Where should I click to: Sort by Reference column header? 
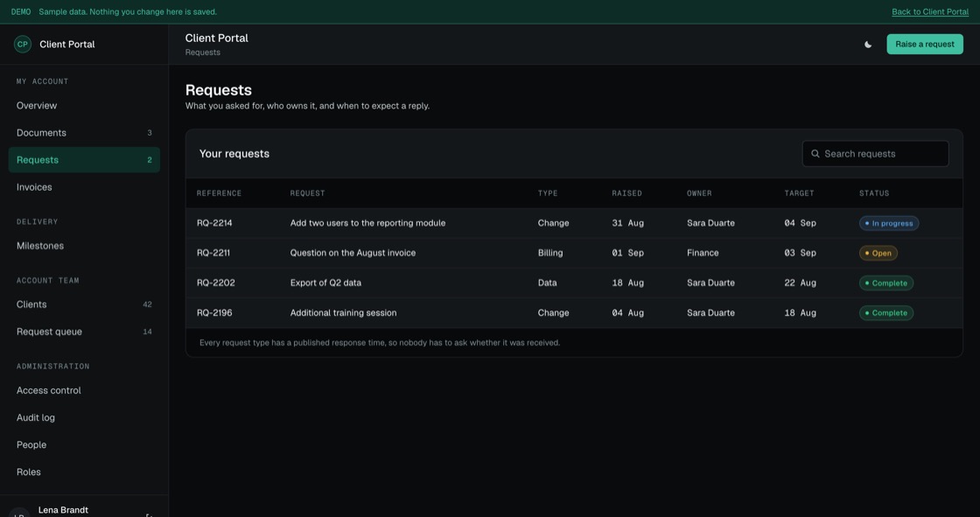coord(219,193)
